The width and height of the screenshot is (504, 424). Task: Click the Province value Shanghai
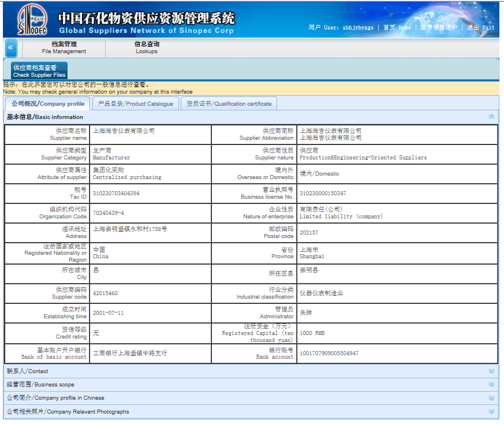312,256
